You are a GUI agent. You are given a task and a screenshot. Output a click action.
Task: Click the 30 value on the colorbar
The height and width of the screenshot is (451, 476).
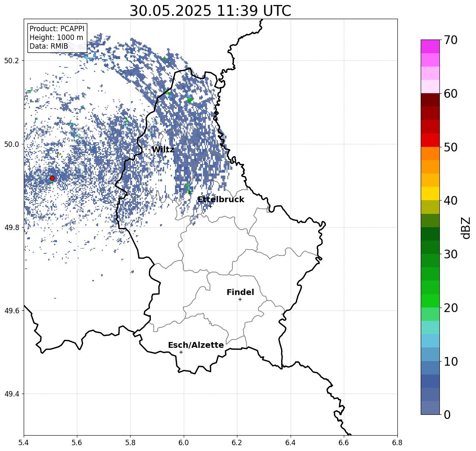(451, 254)
